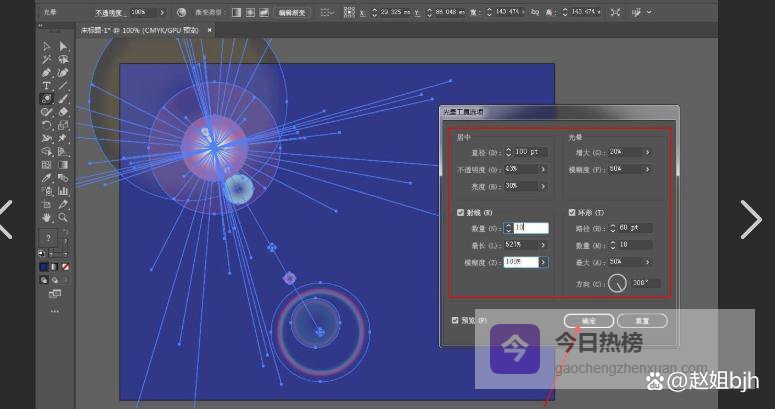Select the Zoom magnifier tool
This screenshot has width=775, height=409.
click(x=63, y=217)
